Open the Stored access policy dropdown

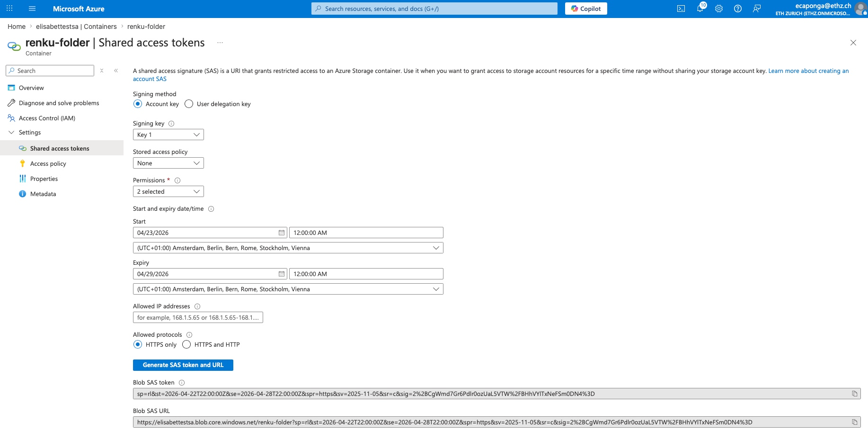coord(168,163)
